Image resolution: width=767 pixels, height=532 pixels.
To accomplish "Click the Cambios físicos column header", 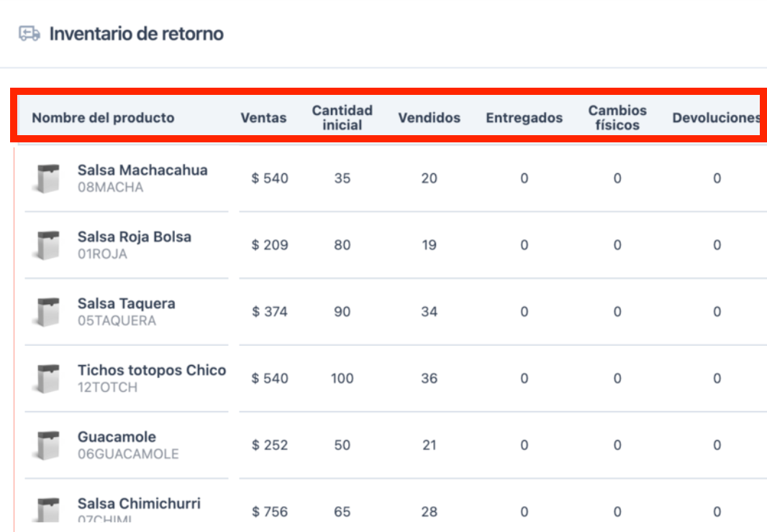I will (x=617, y=118).
